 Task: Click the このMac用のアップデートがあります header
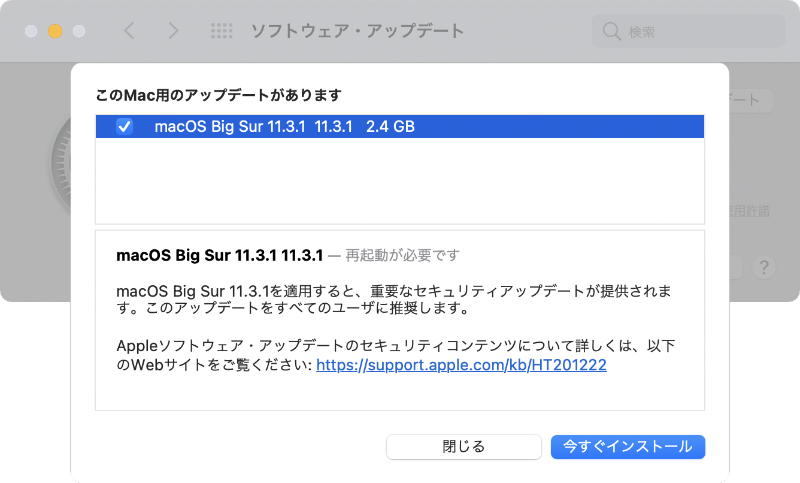click(x=218, y=95)
